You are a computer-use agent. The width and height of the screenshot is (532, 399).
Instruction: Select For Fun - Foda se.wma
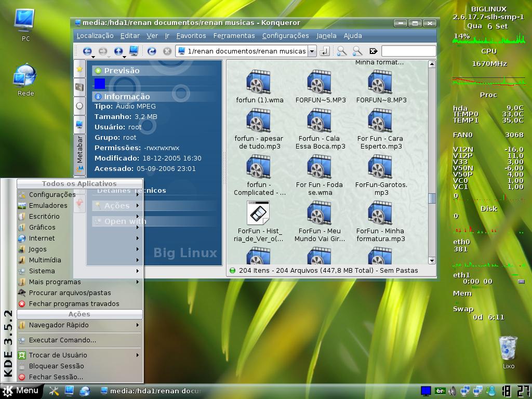point(320,175)
